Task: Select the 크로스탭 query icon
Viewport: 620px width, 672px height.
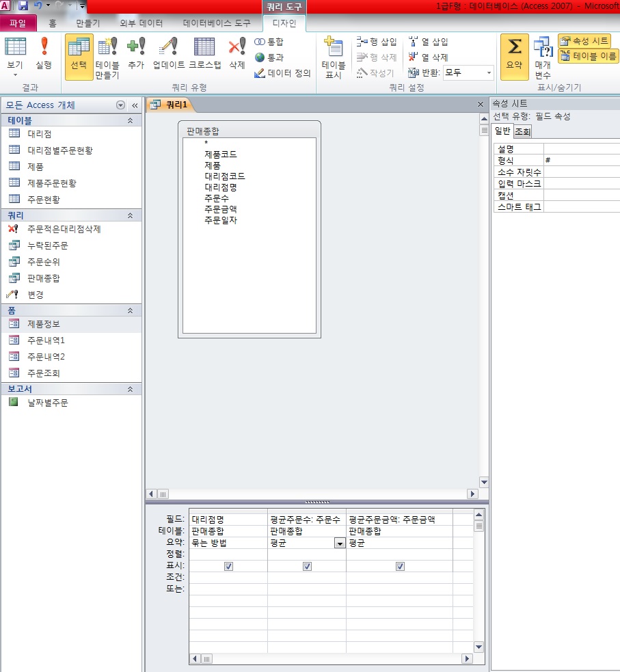Action: (204, 53)
